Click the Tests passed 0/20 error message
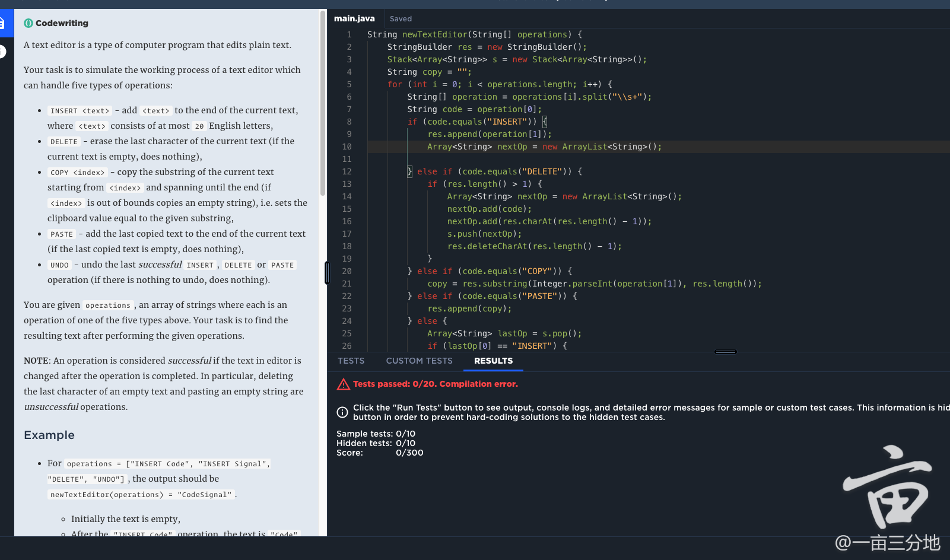Image resolution: width=950 pixels, height=560 pixels. (x=436, y=384)
